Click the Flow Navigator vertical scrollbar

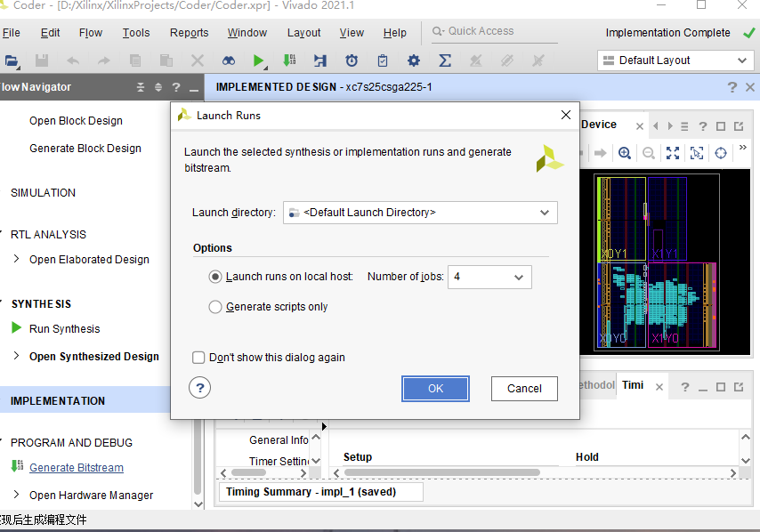(x=198, y=458)
